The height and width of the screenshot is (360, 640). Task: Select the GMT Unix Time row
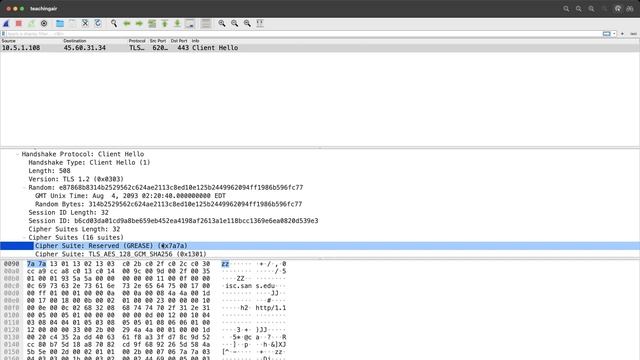[x=320, y=196]
